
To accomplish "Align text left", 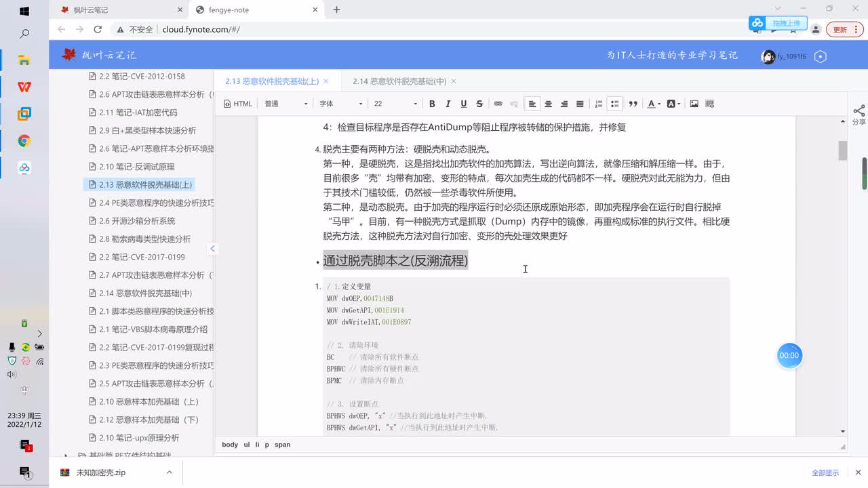I will (532, 104).
